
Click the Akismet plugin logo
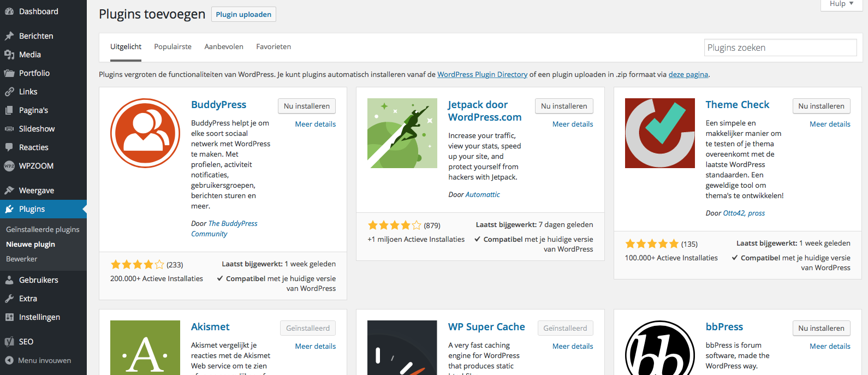pos(145,348)
